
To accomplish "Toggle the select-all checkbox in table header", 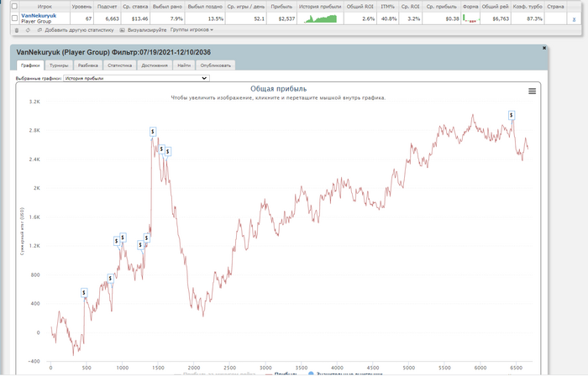I will click(14, 7).
